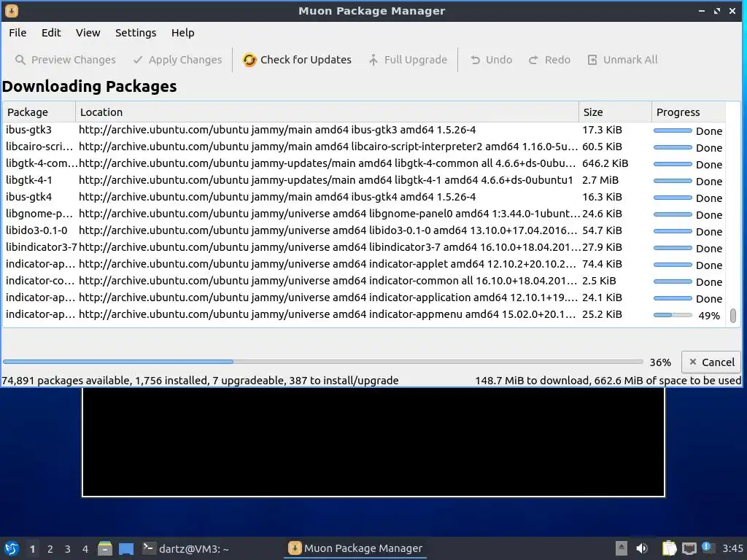Image resolution: width=747 pixels, height=560 pixels.
Task: Click the Redo toolbar button
Action: click(x=549, y=60)
